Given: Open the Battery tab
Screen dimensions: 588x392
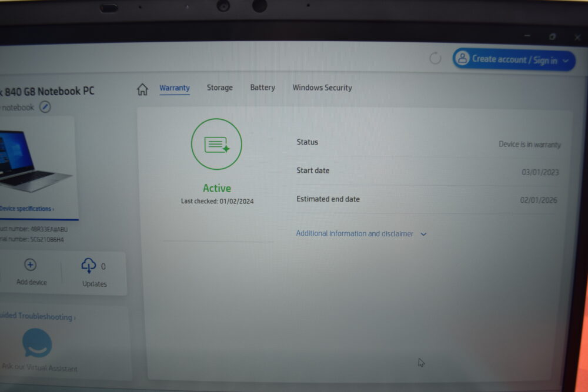Looking at the screenshot, I should tap(262, 88).
